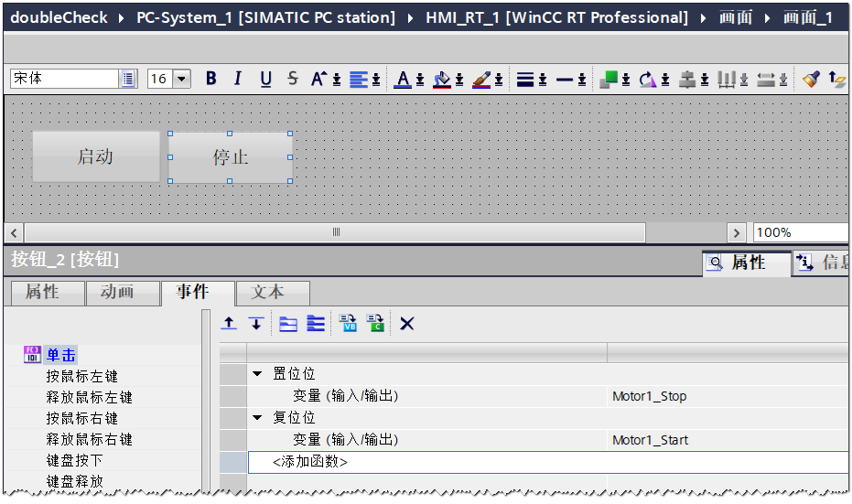Switch to the 文本 tab

click(267, 293)
